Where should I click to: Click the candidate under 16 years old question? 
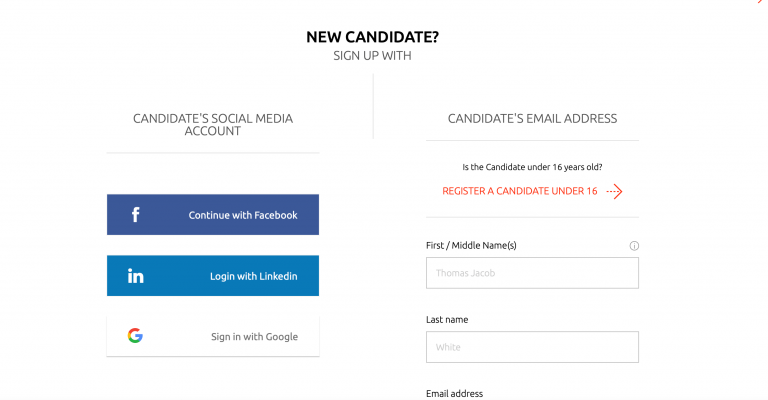532,167
